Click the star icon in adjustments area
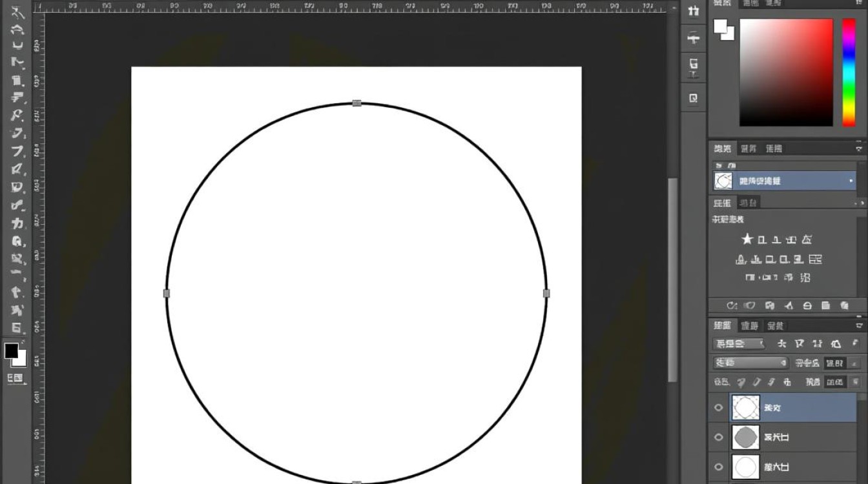Viewport: 868px width, 484px height. 747,239
